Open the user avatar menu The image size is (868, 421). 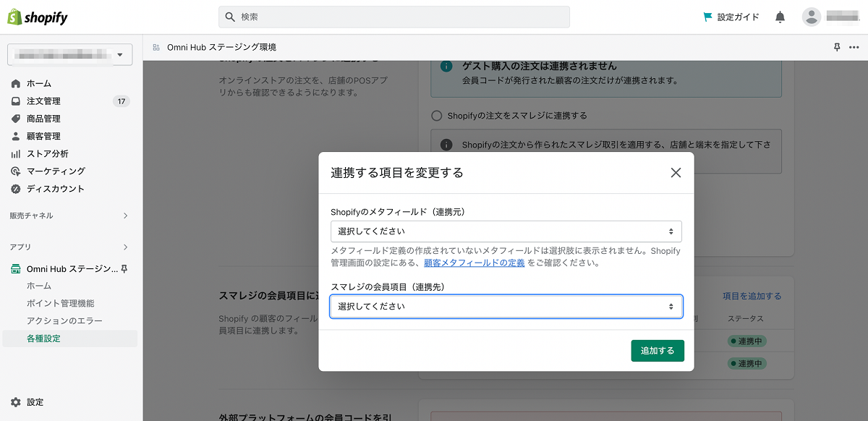812,17
